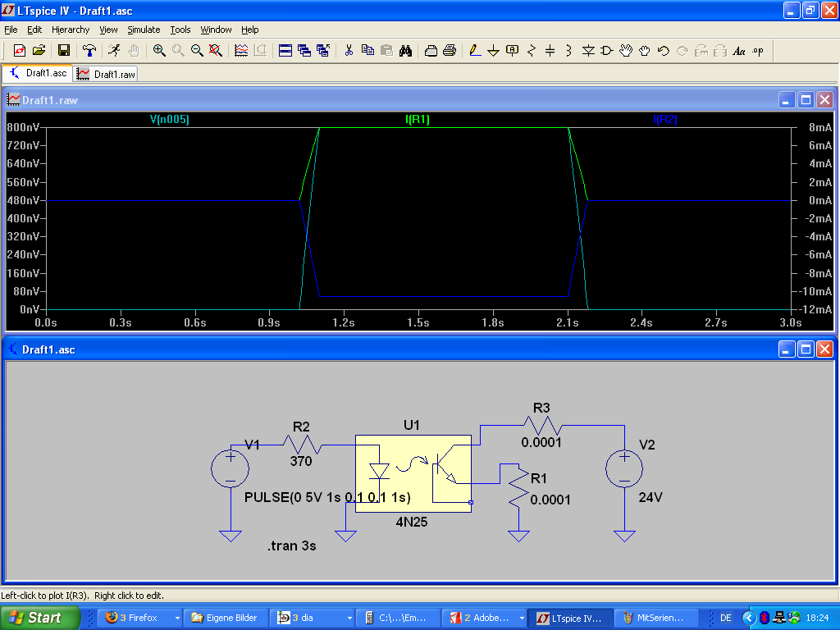Find using the binoculars icon
This screenshot has height=630, width=840.
[405, 50]
